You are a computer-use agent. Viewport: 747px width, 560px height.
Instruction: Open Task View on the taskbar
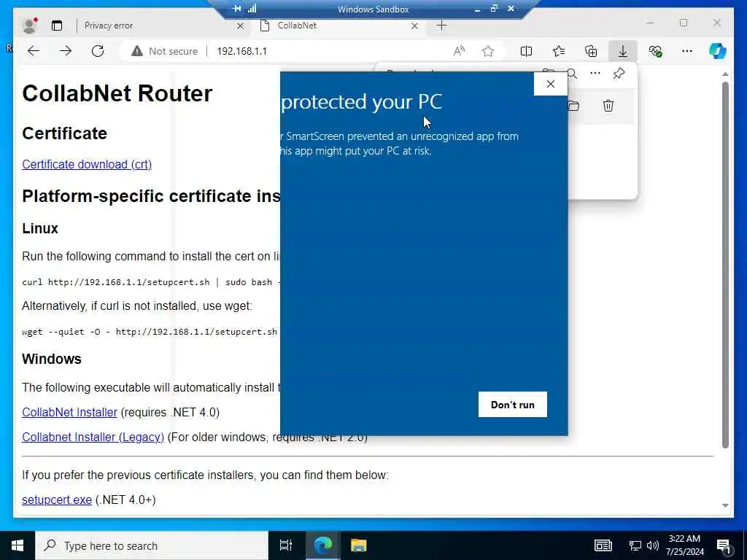pyautogui.click(x=285, y=545)
